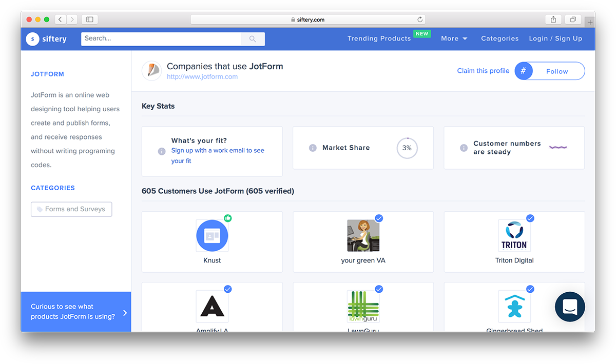This screenshot has height=364, width=616.
Task: Click the Safari address bar siftery.com
Action: tap(309, 19)
